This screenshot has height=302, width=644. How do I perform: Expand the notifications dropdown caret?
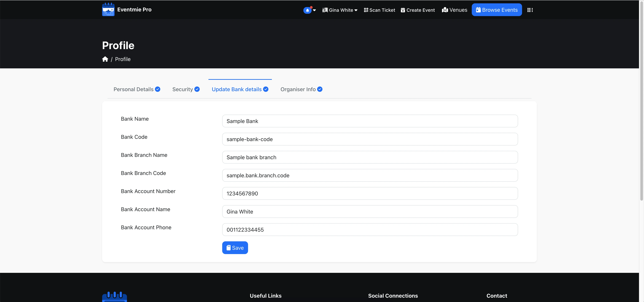coord(314,10)
